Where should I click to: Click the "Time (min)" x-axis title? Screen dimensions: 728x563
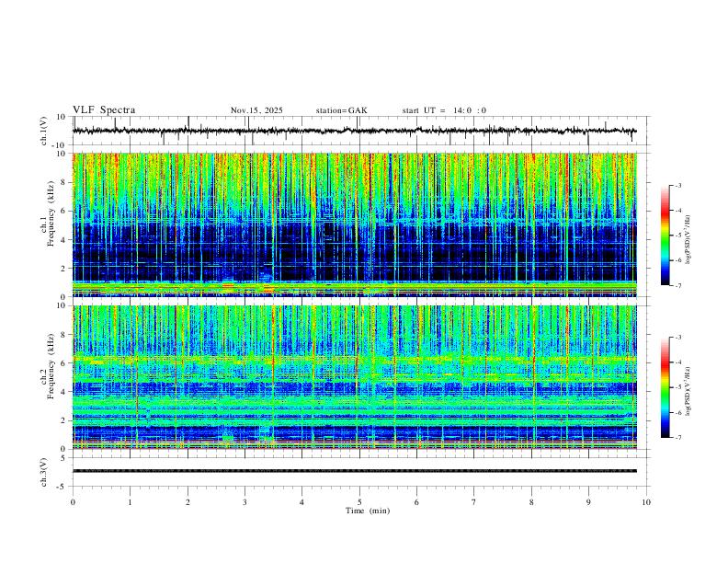tap(368, 511)
